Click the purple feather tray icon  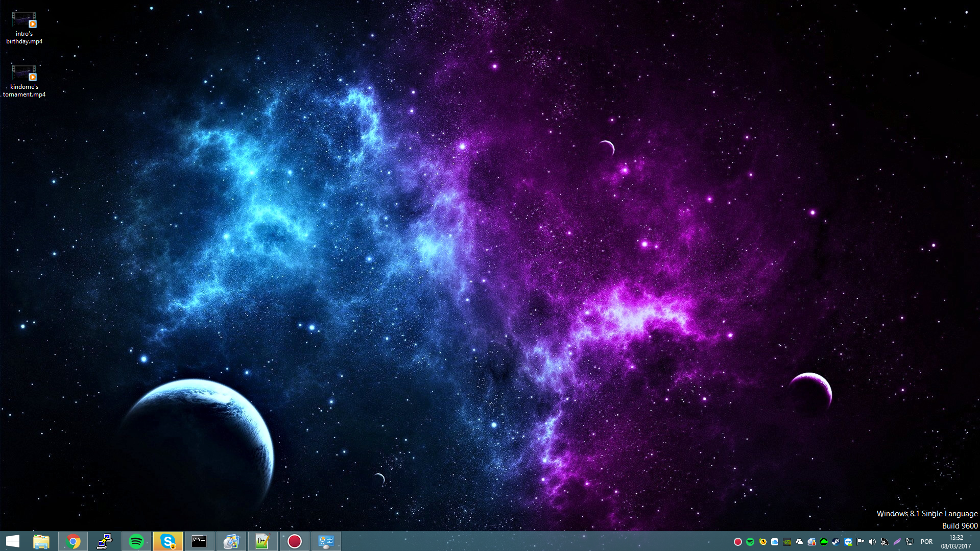(x=897, y=542)
